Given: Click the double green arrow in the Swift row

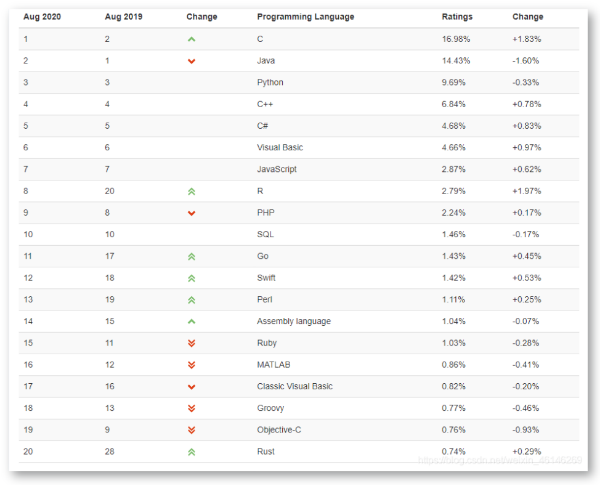Looking at the screenshot, I should click(191, 278).
